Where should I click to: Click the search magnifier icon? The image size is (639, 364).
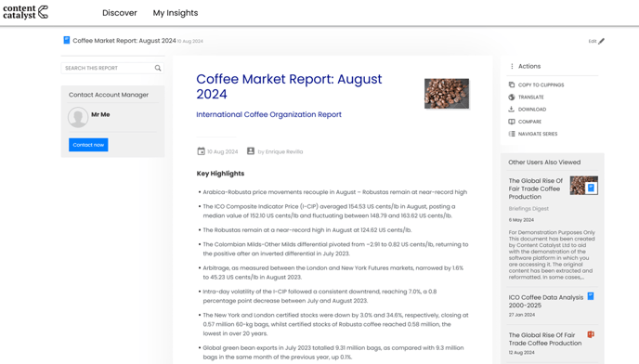tap(158, 68)
